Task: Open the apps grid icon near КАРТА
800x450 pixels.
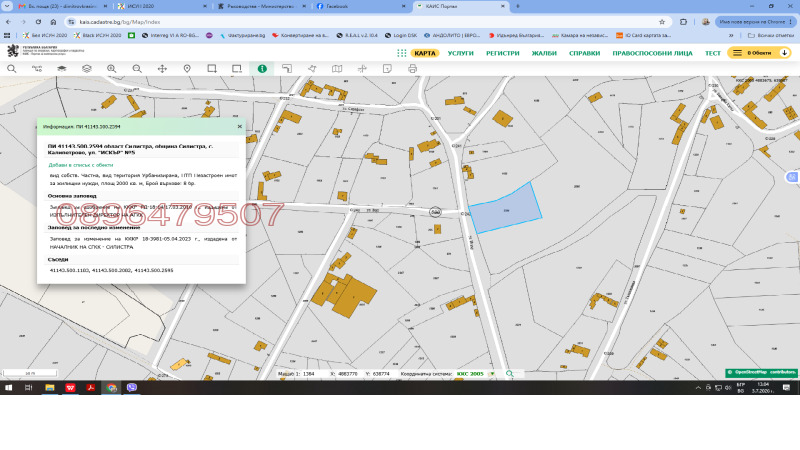Action: pos(402,53)
